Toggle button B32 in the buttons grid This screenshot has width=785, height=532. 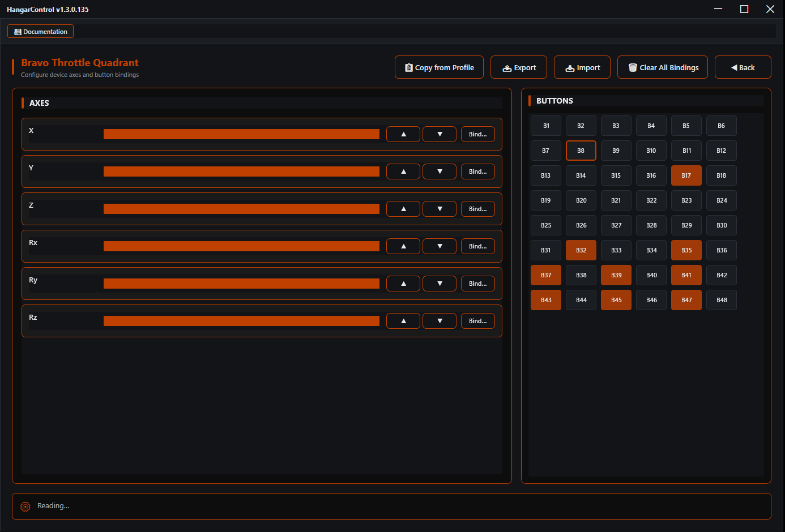click(581, 250)
